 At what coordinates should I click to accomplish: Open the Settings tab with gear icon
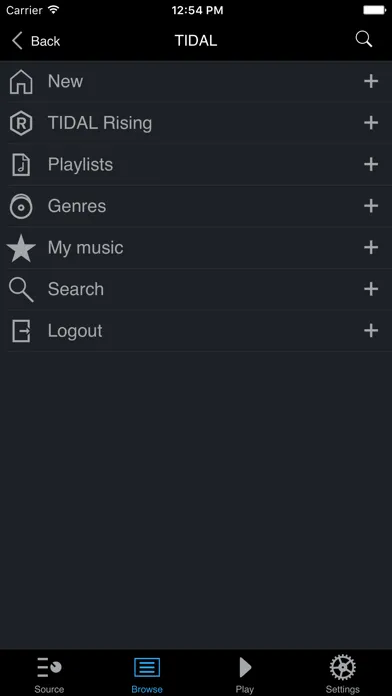pyautogui.click(x=342, y=674)
